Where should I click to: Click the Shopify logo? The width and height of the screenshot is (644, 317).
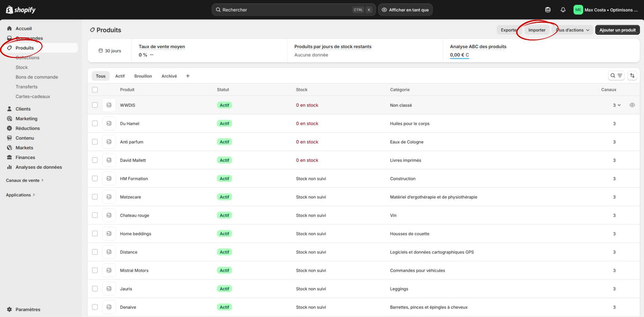[21, 10]
